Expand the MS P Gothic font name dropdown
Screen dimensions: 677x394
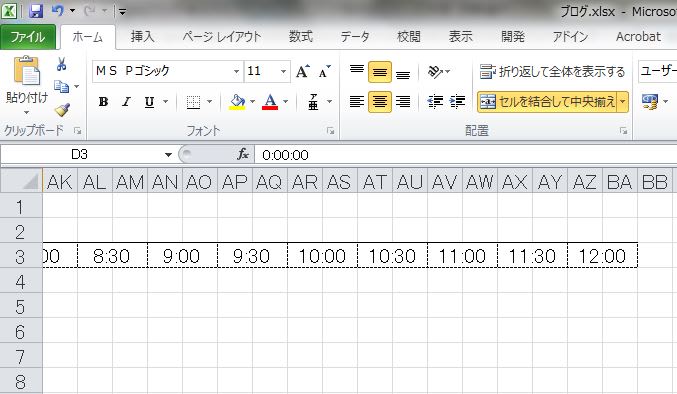tap(236, 71)
